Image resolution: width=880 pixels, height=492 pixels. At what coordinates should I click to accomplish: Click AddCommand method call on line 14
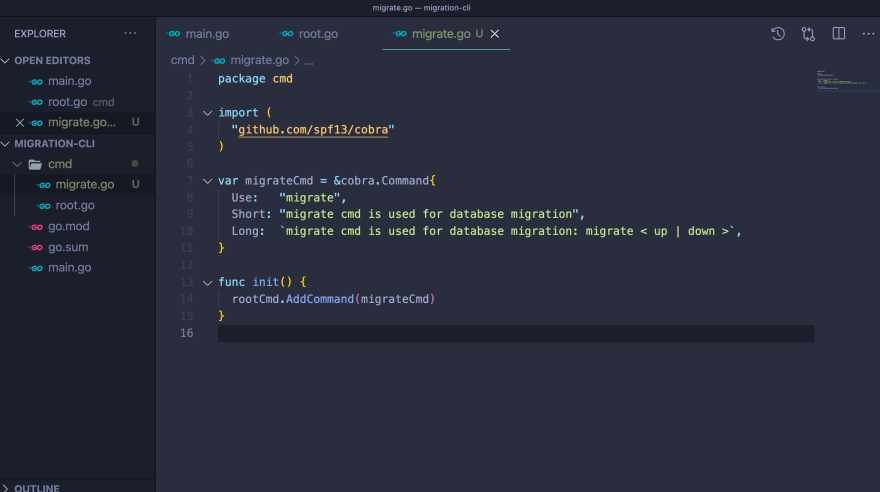click(x=320, y=299)
